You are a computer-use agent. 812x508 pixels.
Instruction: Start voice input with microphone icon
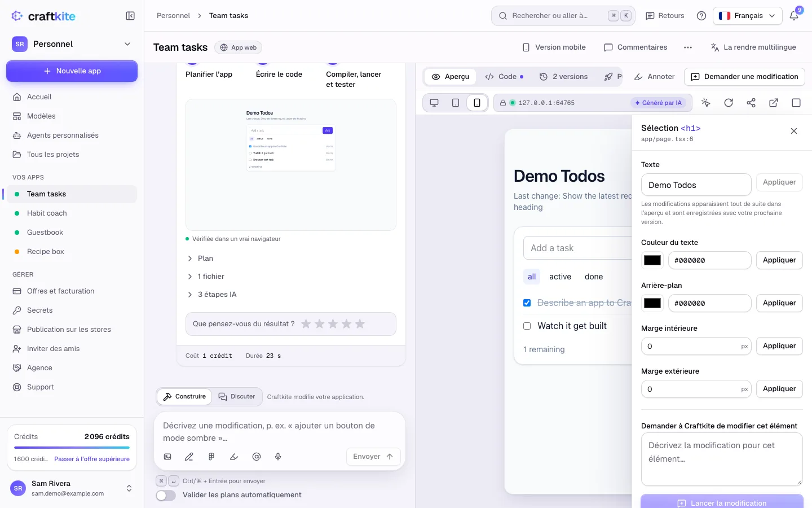pos(278,457)
